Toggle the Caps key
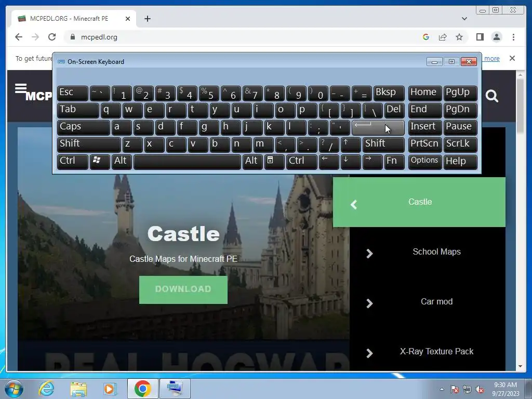This screenshot has width=532, height=399. click(x=84, y=127)
